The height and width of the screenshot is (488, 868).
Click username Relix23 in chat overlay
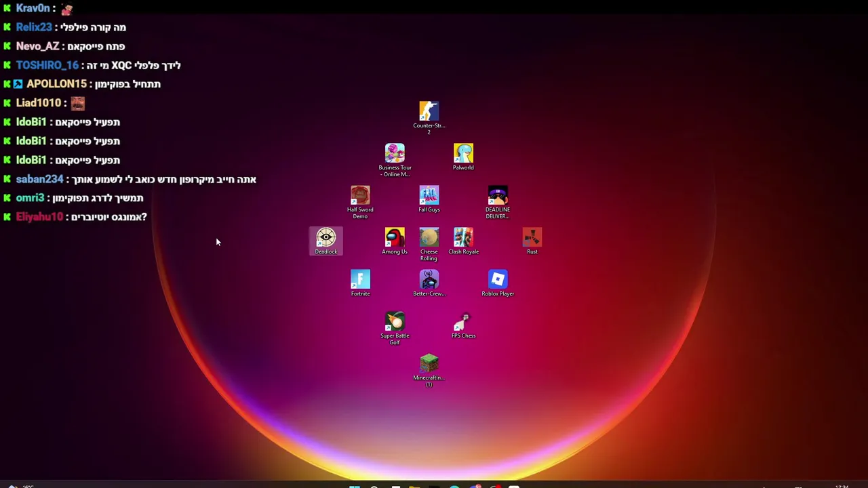pyautogui.click(x=34, y=27)
